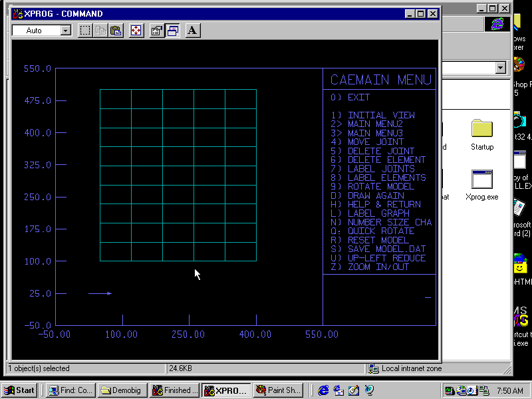This screenshot has width=532, height=399.
Task: Toggle the Background window toolbar button
Action: click(x=172, y=31)
